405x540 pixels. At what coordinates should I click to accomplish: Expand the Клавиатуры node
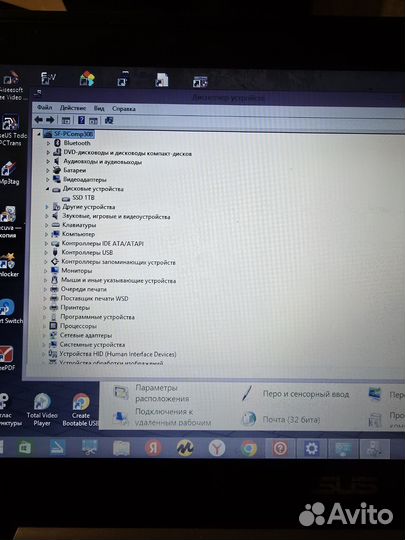46,225
